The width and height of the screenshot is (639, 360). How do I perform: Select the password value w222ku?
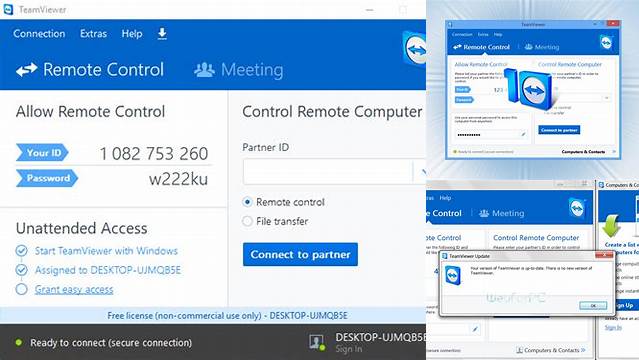click(x=178, y=179)
